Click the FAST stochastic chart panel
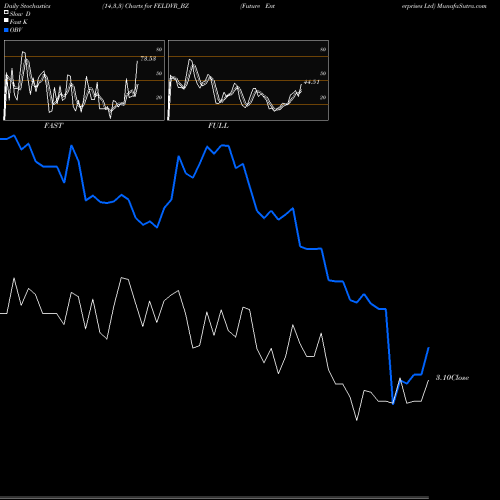 [x=84, y=80]
